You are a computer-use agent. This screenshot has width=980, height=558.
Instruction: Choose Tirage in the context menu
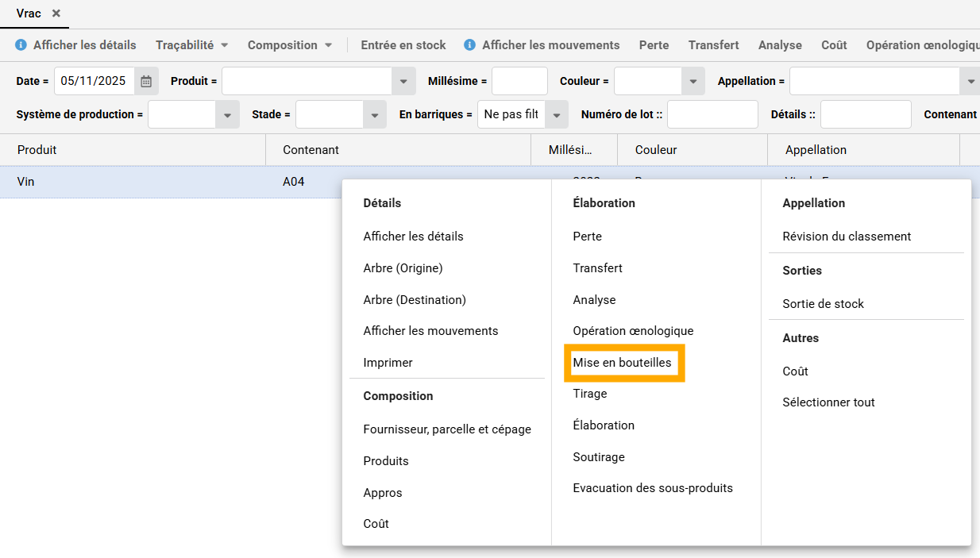[x=589, y=394]
